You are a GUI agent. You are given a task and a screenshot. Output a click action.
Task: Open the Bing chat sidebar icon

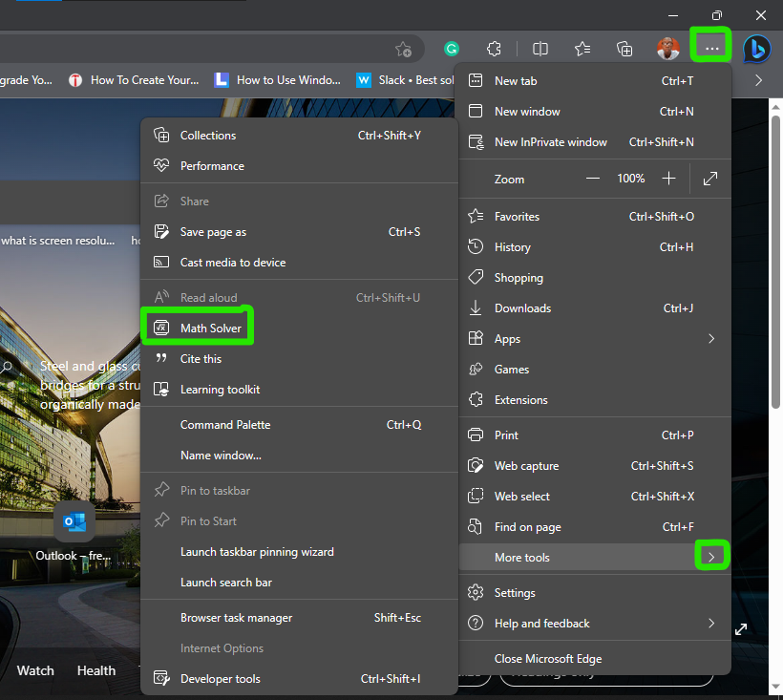coord(757,48)
